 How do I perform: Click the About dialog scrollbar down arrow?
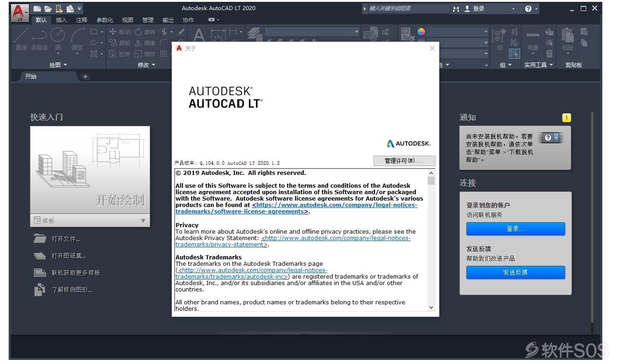pos(431,308)
